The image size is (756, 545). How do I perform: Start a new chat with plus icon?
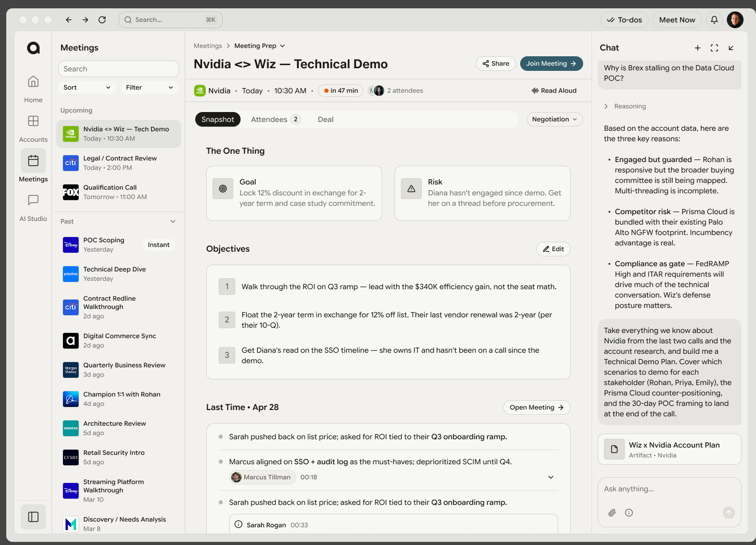pyautogui.click(x=698, y=48)
